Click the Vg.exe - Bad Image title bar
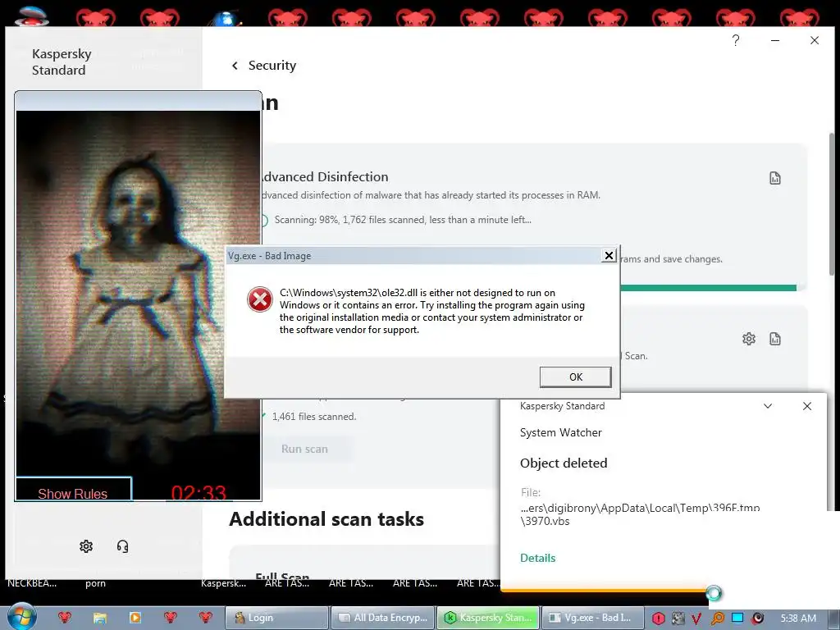 pyautogui.click(x=413, y=256)
